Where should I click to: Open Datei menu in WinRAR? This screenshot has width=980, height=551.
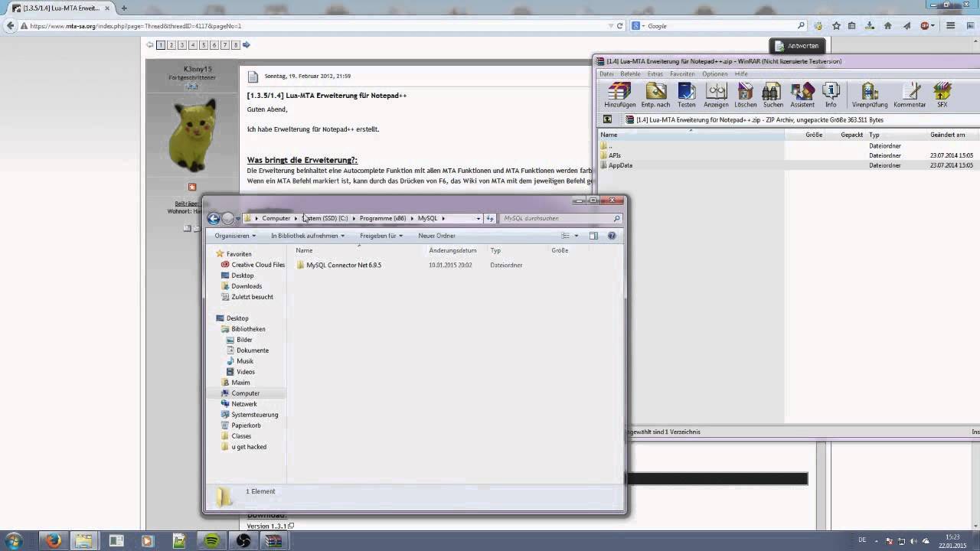(x=606, y=74)
